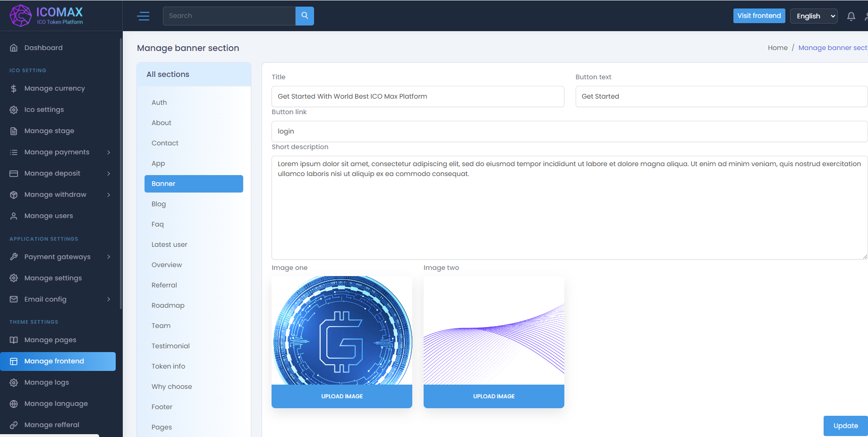Click the Button link input field

point(570,131)
